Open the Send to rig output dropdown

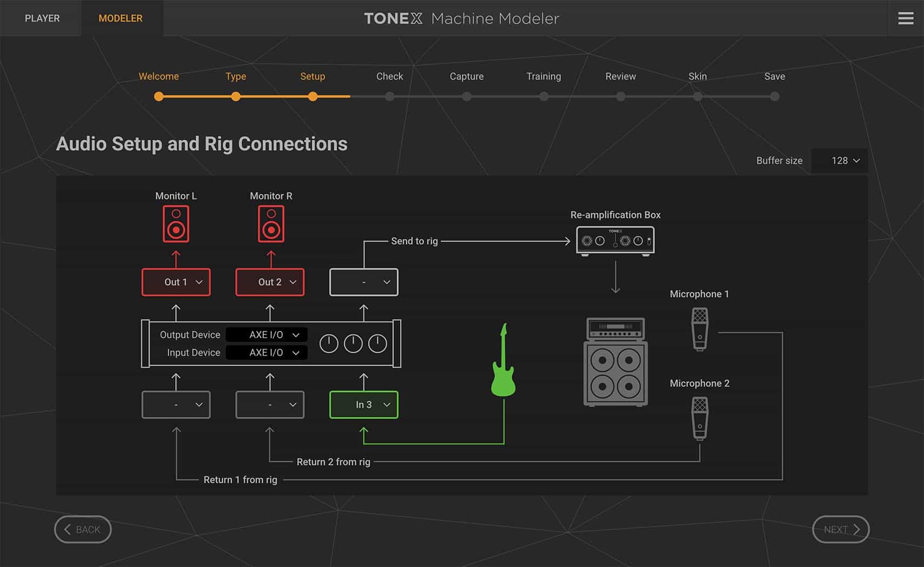(x=364, y=282)
